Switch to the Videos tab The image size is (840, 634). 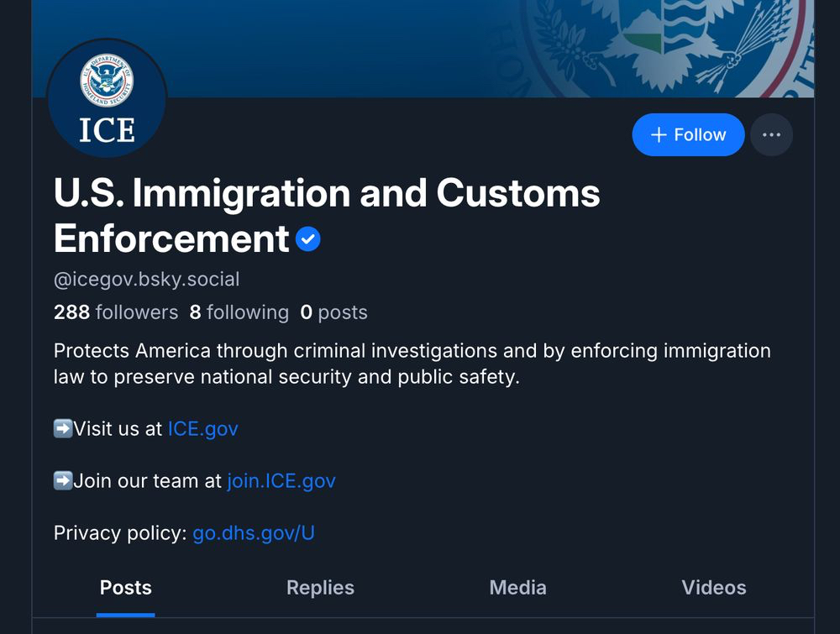pyautogui.click(x=713, y=588)
